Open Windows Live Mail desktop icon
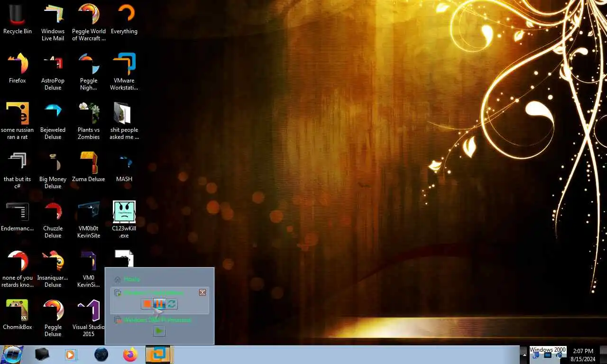 [x=53, y=23]
